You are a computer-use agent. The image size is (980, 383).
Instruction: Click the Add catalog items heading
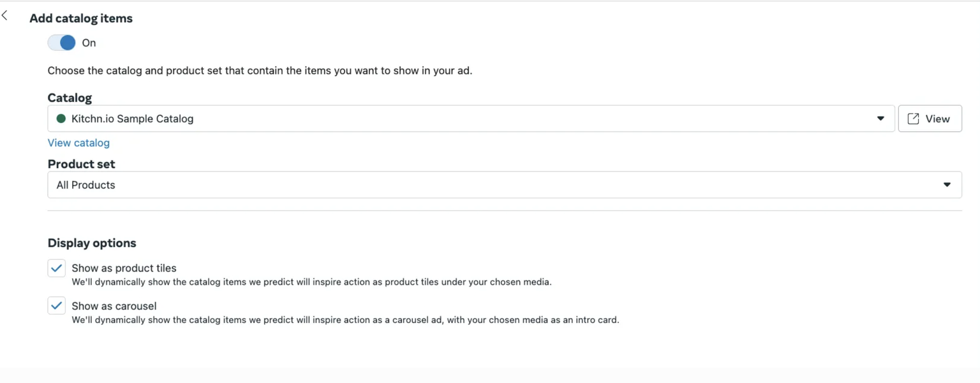click(81, 18)
